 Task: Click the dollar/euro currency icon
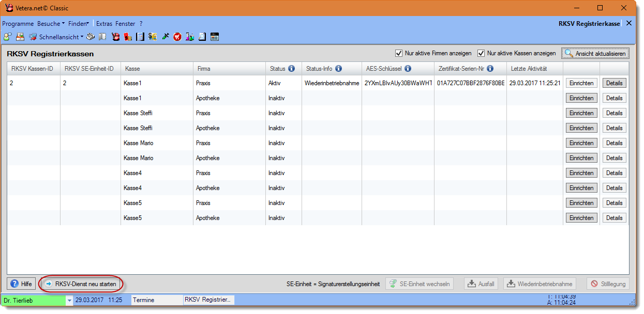pos(153,37)
